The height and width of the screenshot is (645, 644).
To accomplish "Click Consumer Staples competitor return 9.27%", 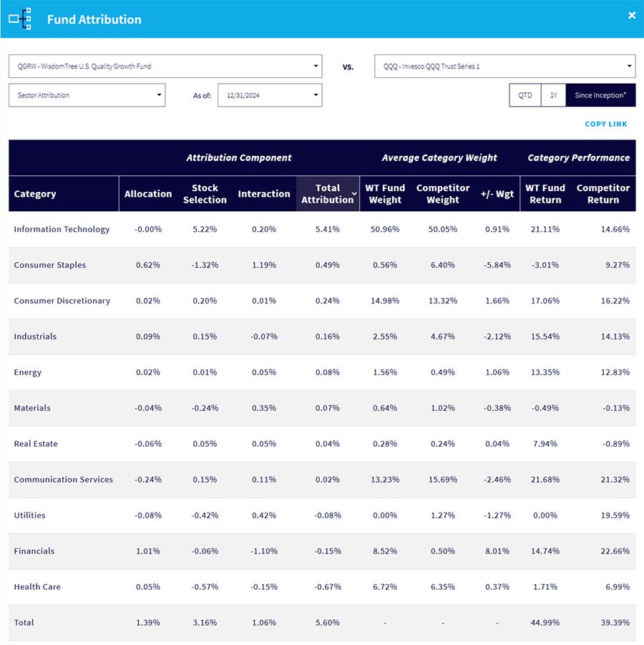I will coord(618,265).
